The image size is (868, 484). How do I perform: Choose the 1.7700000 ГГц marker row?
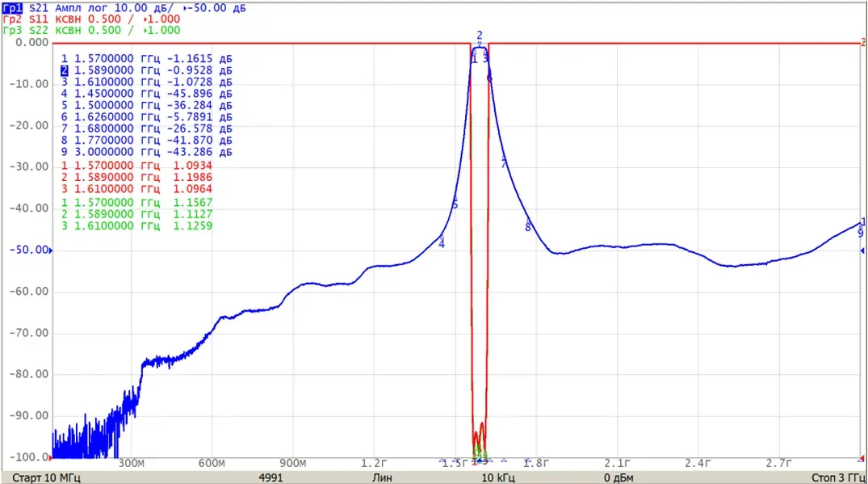point(147,140)
